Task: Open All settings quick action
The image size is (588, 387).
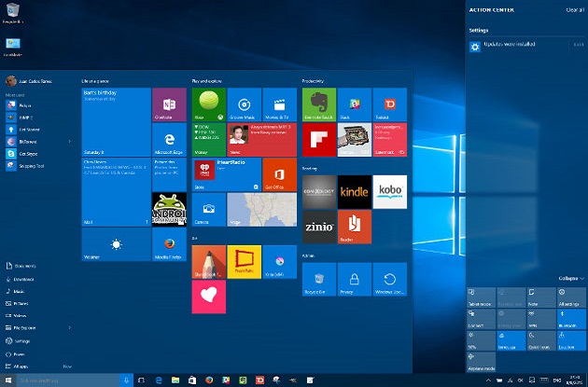Action: coord(569,299)
